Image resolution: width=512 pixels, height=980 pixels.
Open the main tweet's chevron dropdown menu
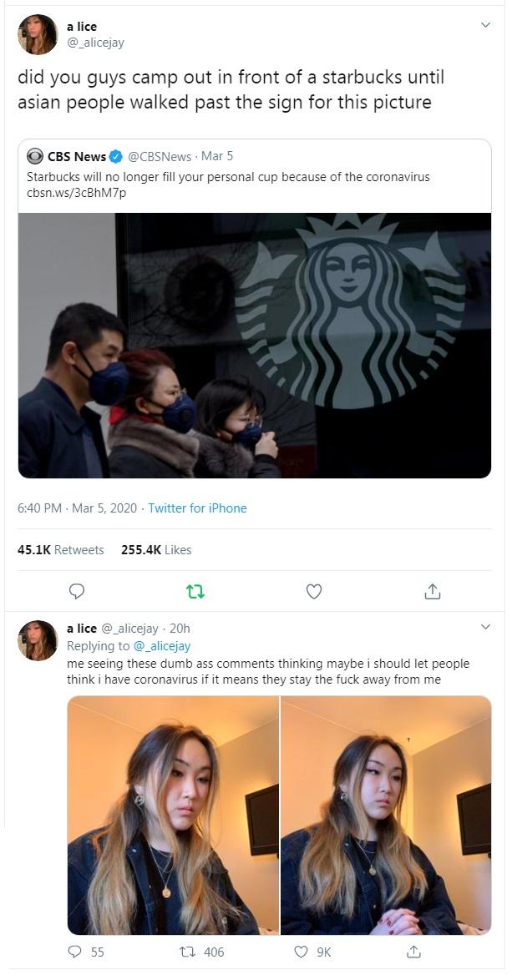tap(485, 26)
